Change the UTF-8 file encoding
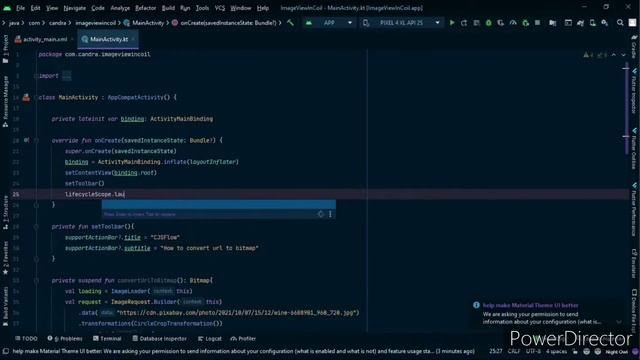 pyautogui.click(x=533, y=351)
